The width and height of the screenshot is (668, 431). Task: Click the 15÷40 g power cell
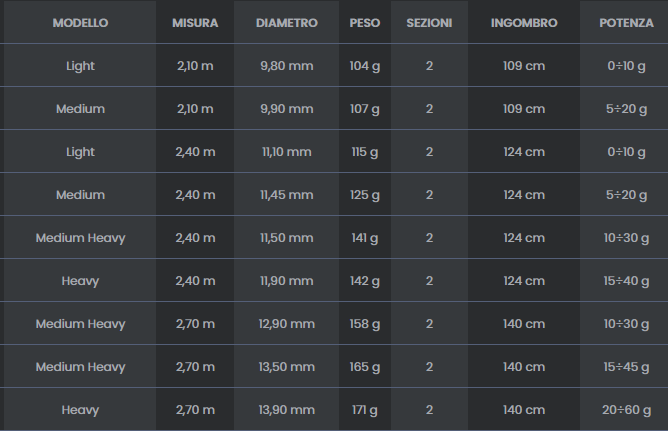(627, 281)
